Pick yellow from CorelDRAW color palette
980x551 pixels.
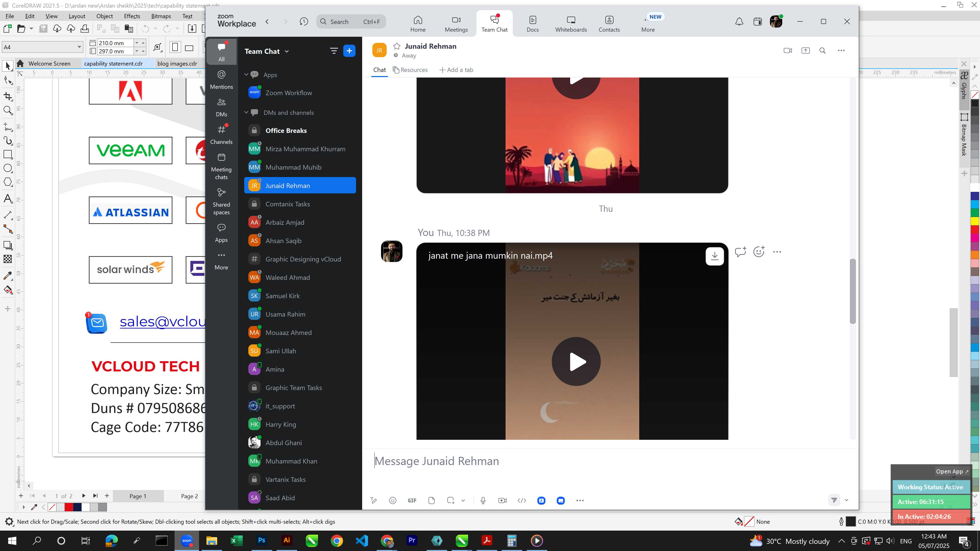[975, 221]
